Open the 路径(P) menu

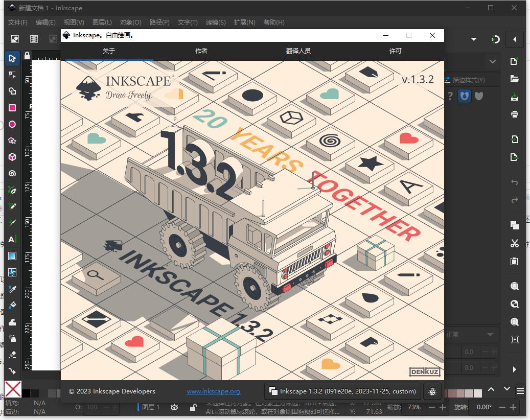pyautogui.click(x=159, y=22)
